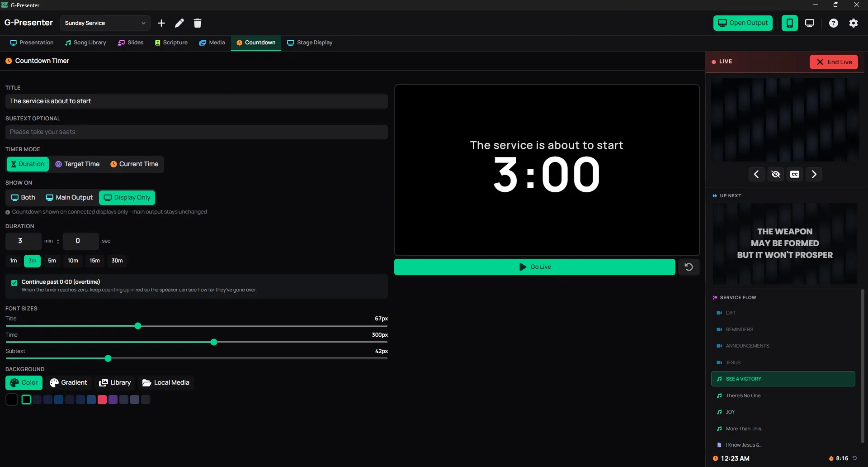Open help via question mark icon
868x467 pixels.
tap(834, 23)
